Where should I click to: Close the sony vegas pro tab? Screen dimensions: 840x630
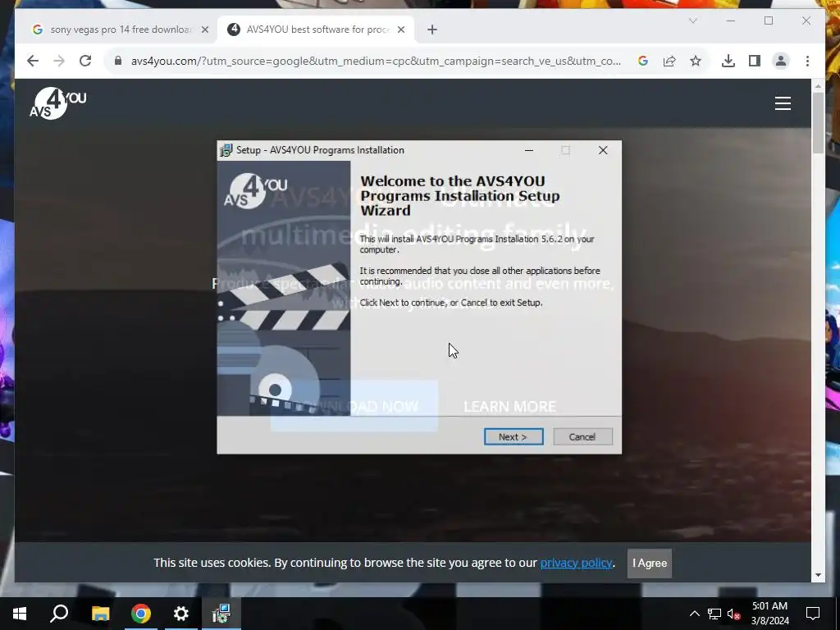[204, 30]
